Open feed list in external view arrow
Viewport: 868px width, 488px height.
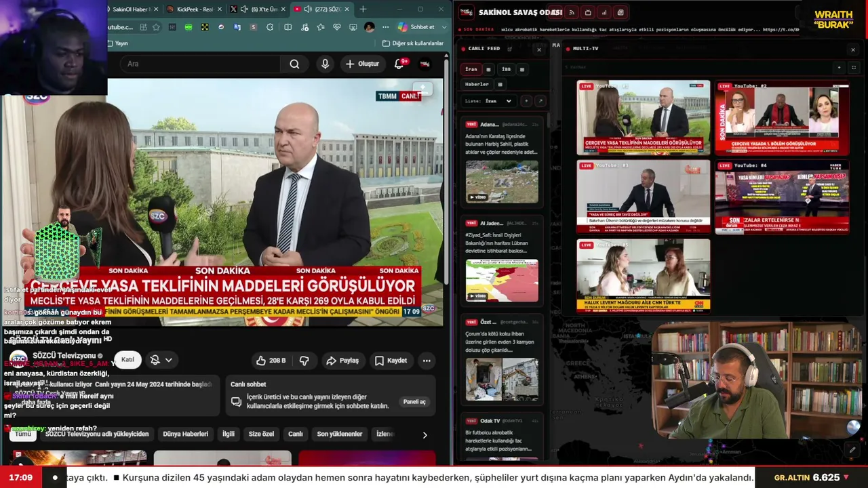pos(540,101)
